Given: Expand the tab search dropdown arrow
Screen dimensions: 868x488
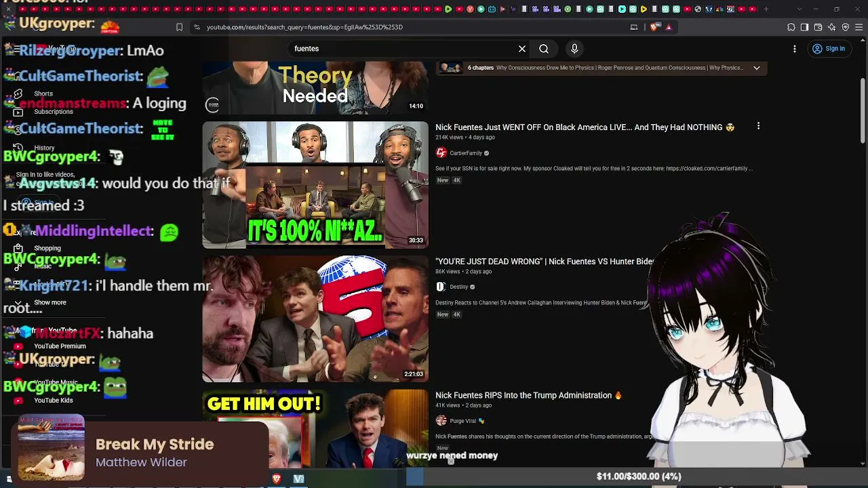Looking at the screenshot, I should click(x=799, y=9).
